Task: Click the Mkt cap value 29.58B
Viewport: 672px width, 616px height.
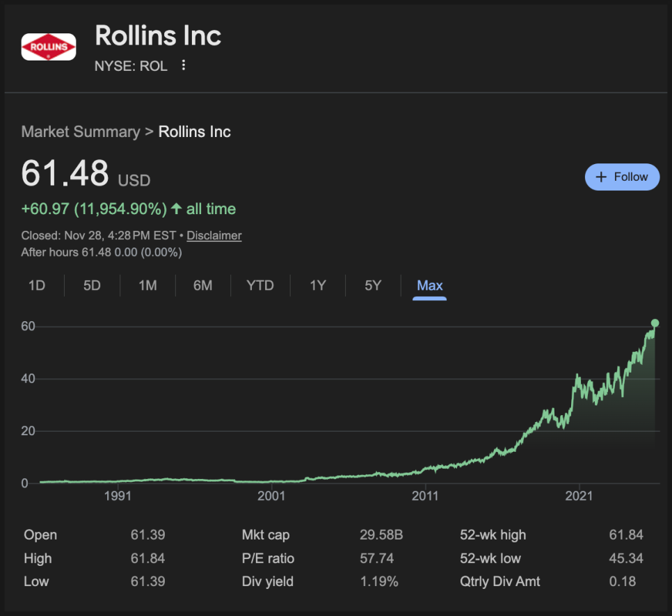Action: pyautogui.click(x=382, y=535)
